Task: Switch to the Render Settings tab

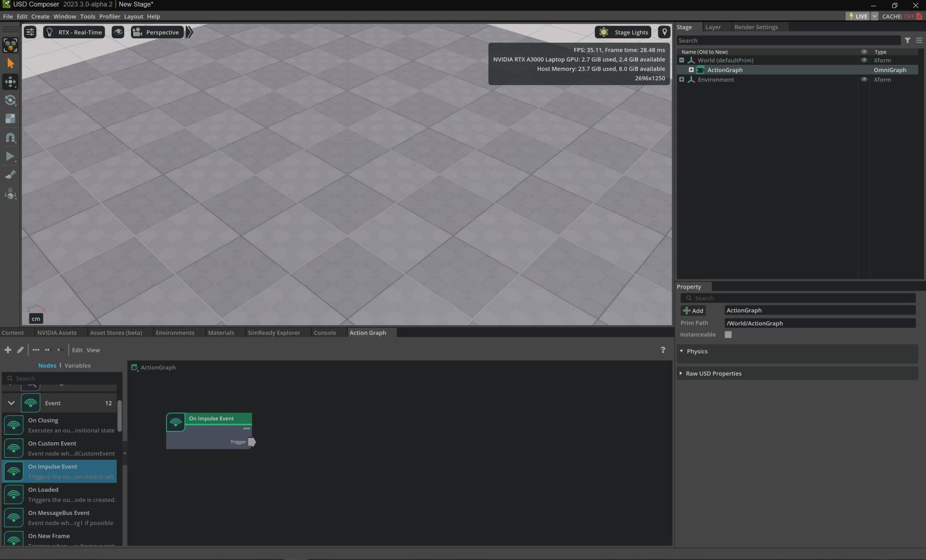Action: tap(756, 27)
